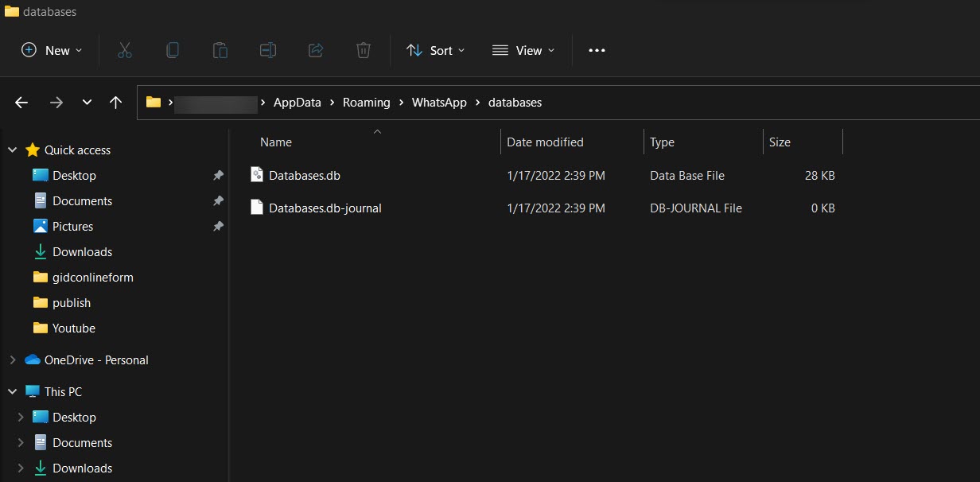
Task: Open Desktop under This PC
Action: coord(74,417)
